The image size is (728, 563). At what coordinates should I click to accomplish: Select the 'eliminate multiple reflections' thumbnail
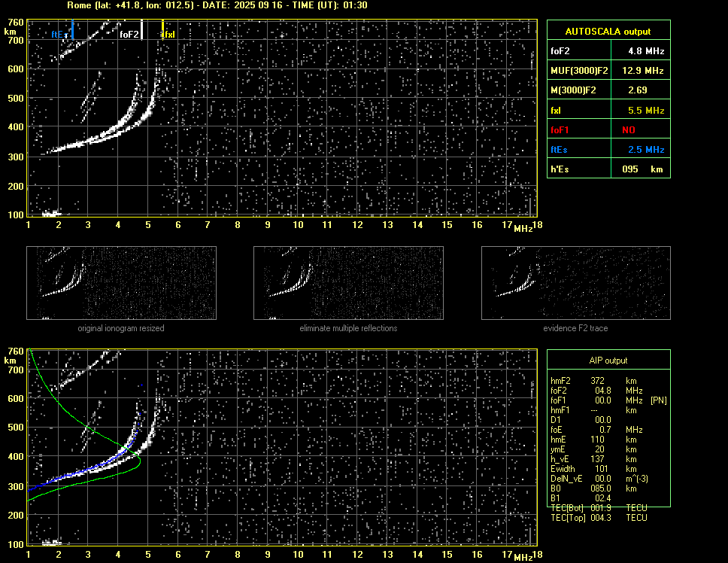tap(348, 283)
